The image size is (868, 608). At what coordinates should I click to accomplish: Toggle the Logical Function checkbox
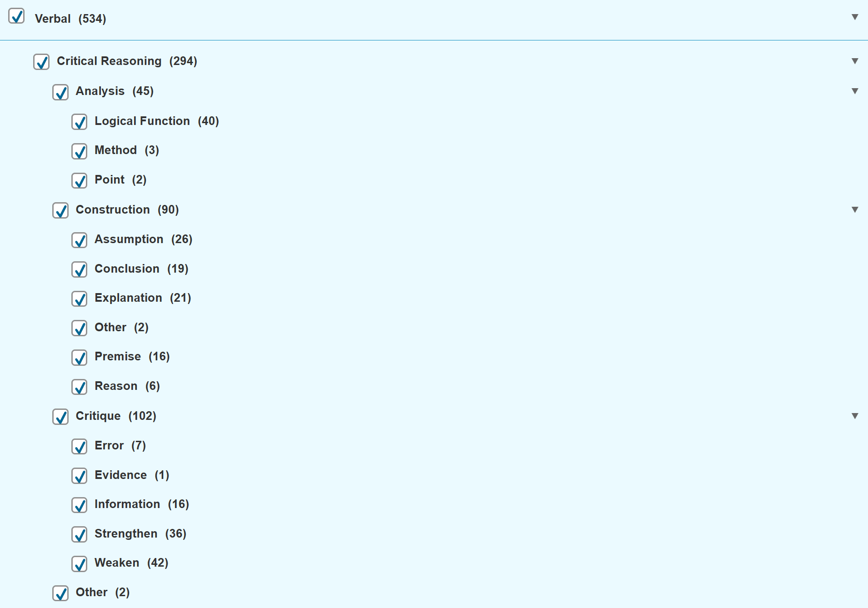(80, 122)
